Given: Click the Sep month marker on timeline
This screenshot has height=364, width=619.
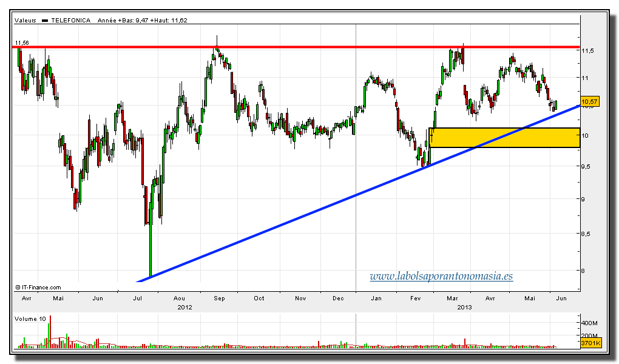Looking at the screenshot, I should coord(219,298).
